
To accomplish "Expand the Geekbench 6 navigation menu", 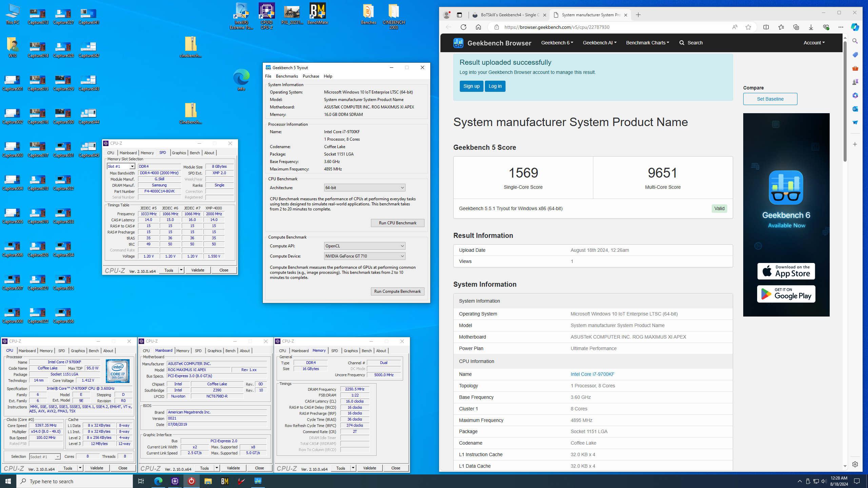I will (x=557, y=43).
